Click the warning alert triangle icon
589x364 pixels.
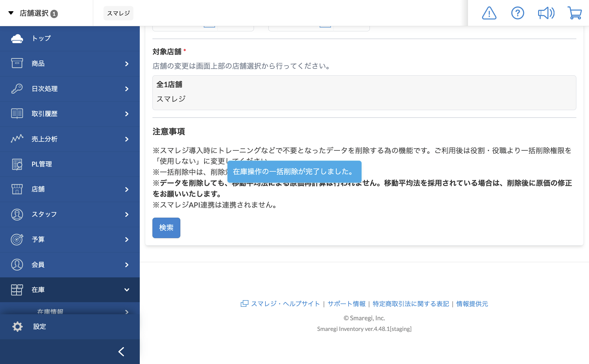coord(489,13)
